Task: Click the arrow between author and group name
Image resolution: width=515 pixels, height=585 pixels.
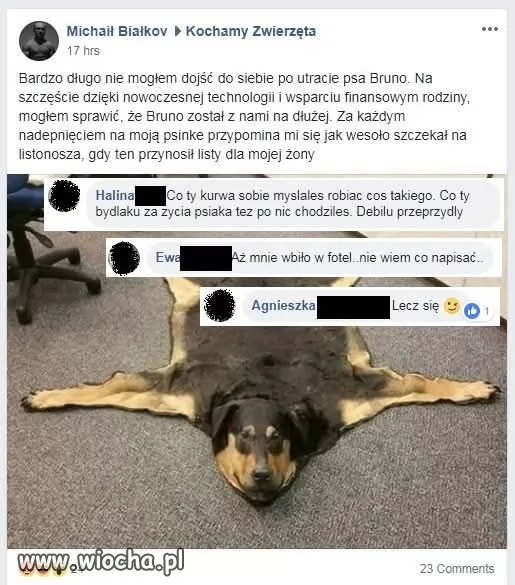Action: (177, 31)
